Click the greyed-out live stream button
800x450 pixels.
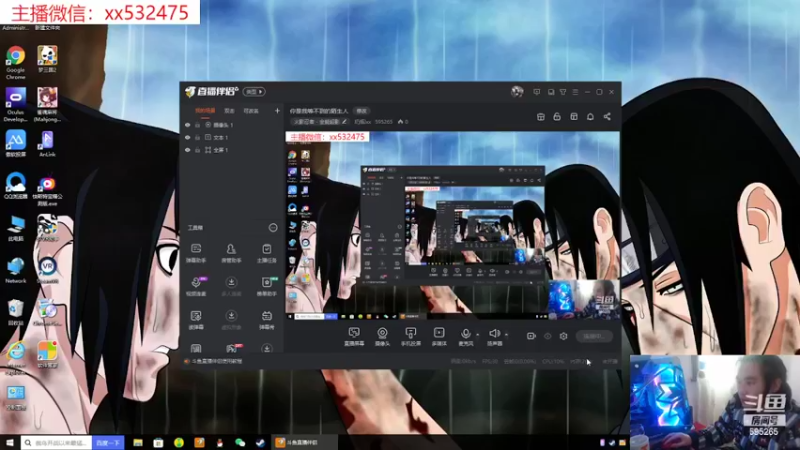click(594, 336)
